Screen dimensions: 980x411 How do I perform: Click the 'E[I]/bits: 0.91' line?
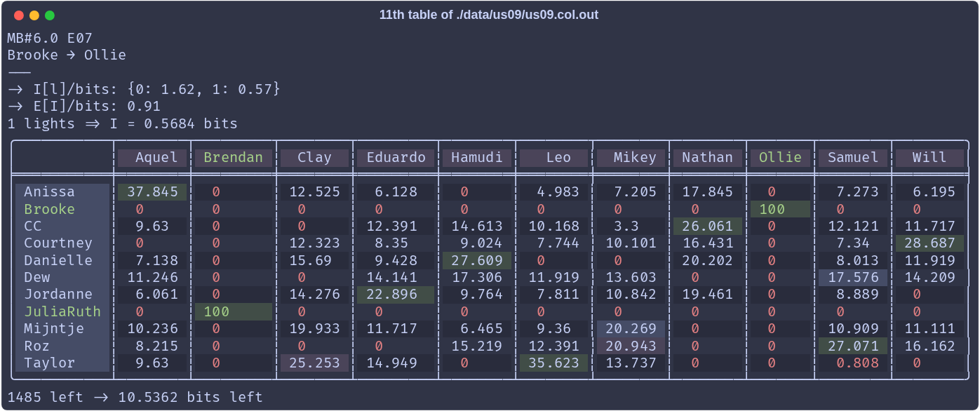(84, 107)
